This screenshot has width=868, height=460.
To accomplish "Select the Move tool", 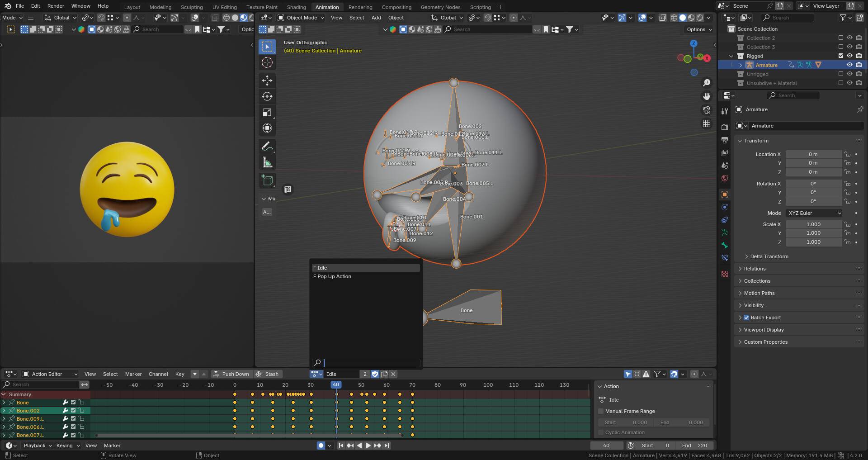I will (x=267, y=81).
